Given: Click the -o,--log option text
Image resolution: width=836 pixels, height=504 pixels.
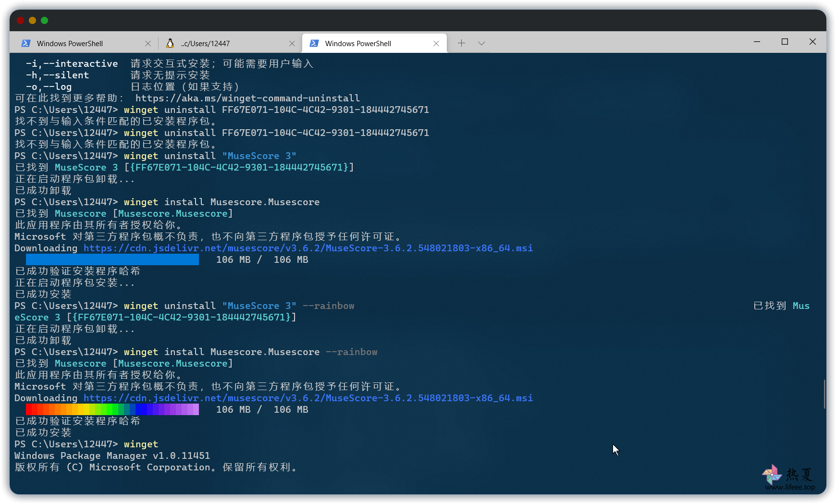Looking at the screenshot, I should click(49, 87).
